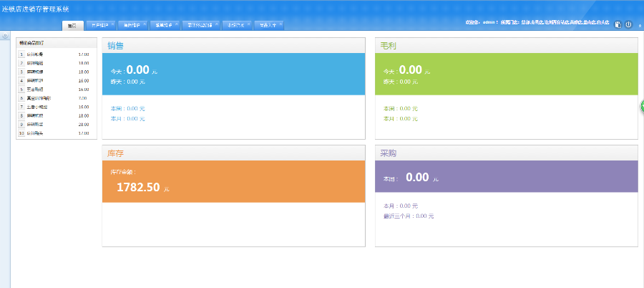Click the 畅销商品排行 list header
This screenshot has height=288, width=644.
pyautogui.click(x=57, y=43)
